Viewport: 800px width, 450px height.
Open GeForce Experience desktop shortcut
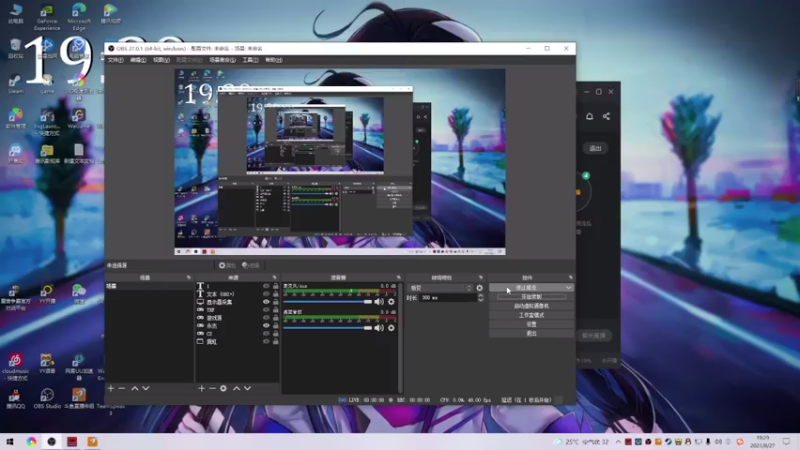(47, 17)
